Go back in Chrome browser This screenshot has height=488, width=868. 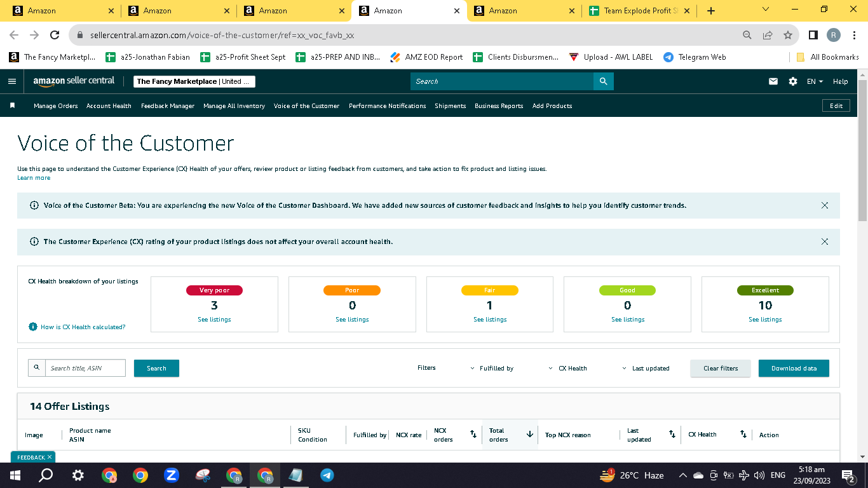coord(14,35)
